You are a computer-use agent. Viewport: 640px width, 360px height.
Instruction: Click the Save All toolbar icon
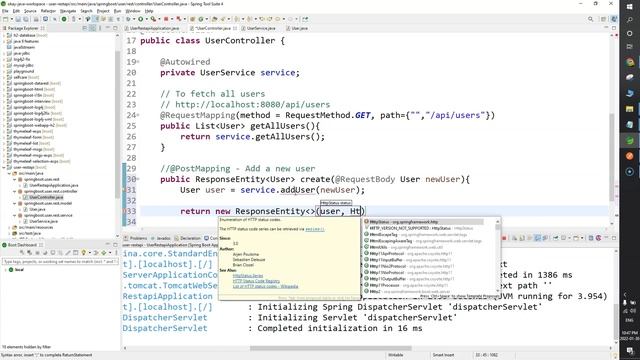click(26, 19)
